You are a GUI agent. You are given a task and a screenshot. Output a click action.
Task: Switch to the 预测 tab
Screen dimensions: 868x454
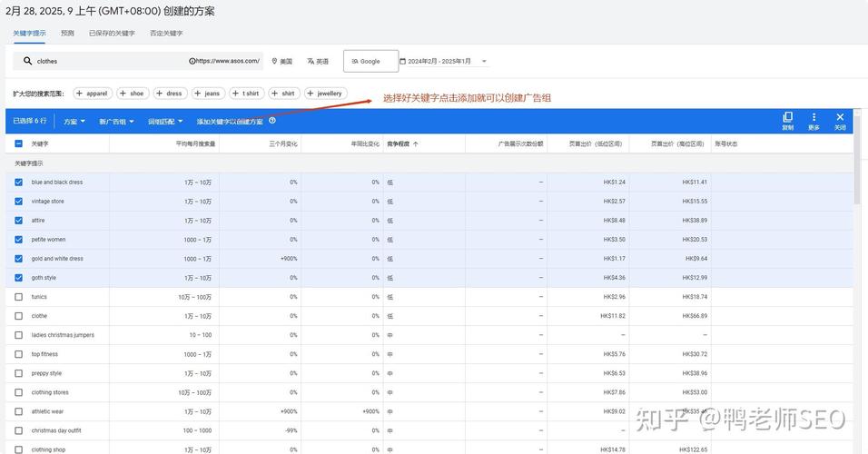click(67, 34)
